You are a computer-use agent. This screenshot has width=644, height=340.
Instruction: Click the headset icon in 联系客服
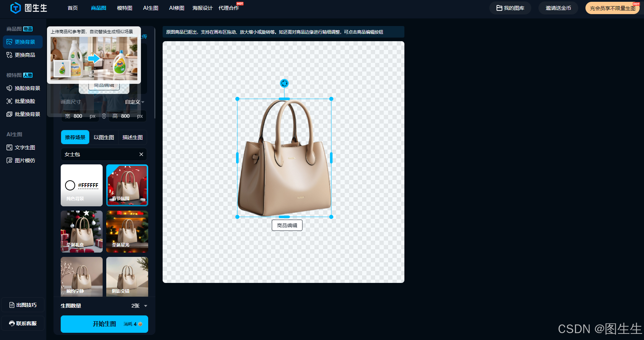point(12,323)
